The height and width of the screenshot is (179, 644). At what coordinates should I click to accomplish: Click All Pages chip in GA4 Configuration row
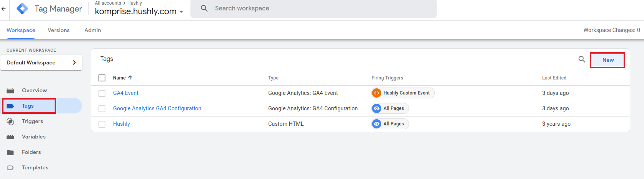tap(390, 108)
